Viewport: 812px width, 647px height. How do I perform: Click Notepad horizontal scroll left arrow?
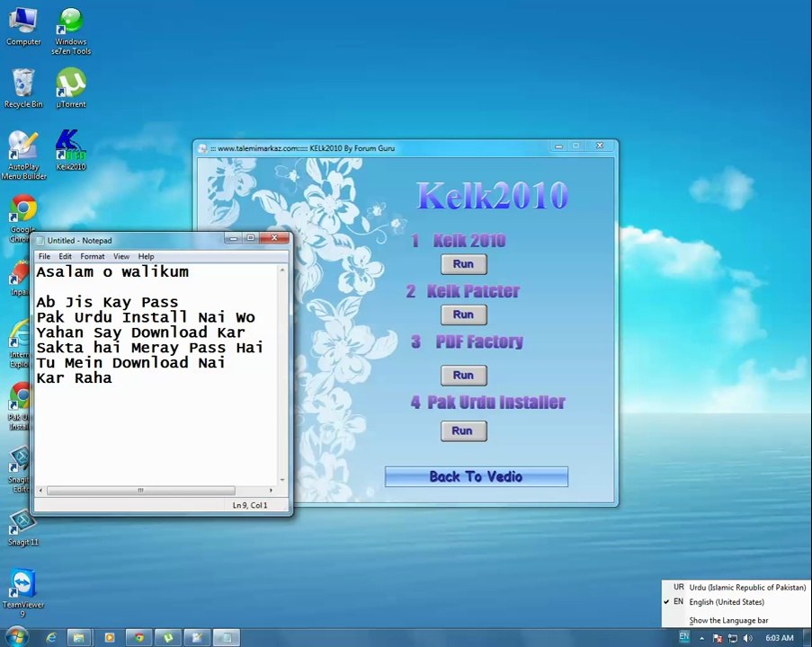[x=40, y=490]
